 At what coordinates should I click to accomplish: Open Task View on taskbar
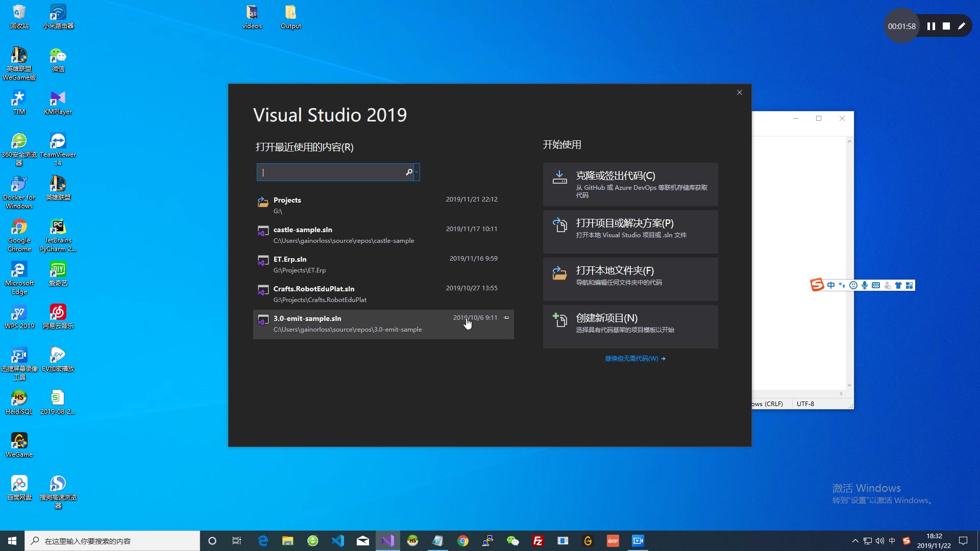coord(237,541)
